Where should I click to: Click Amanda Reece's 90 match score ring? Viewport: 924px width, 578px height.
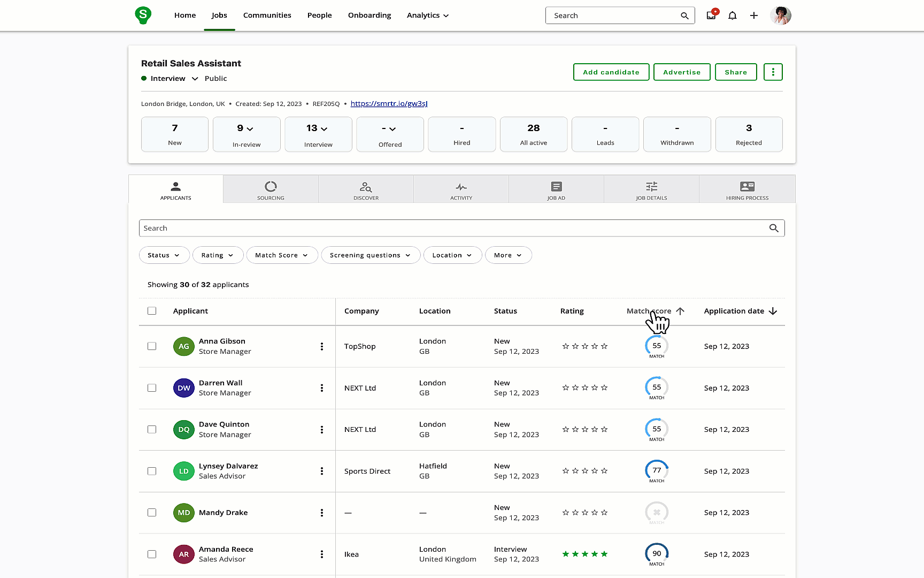(x=657, y=554)
